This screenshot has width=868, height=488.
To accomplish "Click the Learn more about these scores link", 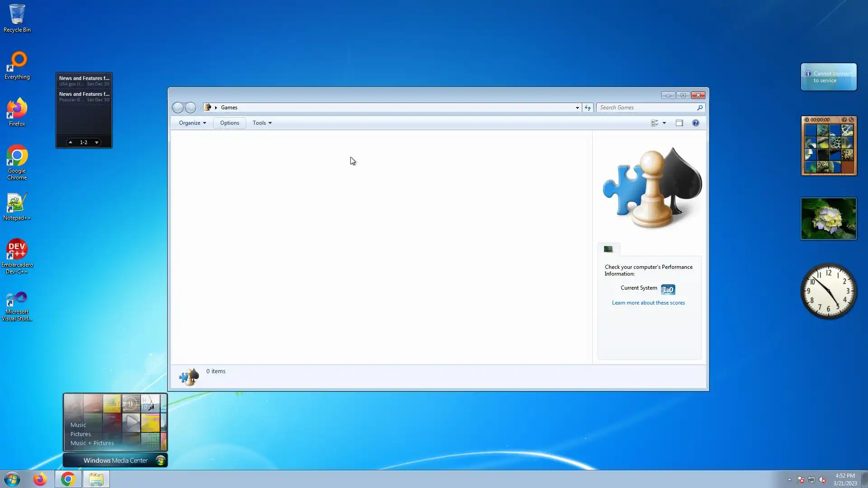I will [648, 303].
